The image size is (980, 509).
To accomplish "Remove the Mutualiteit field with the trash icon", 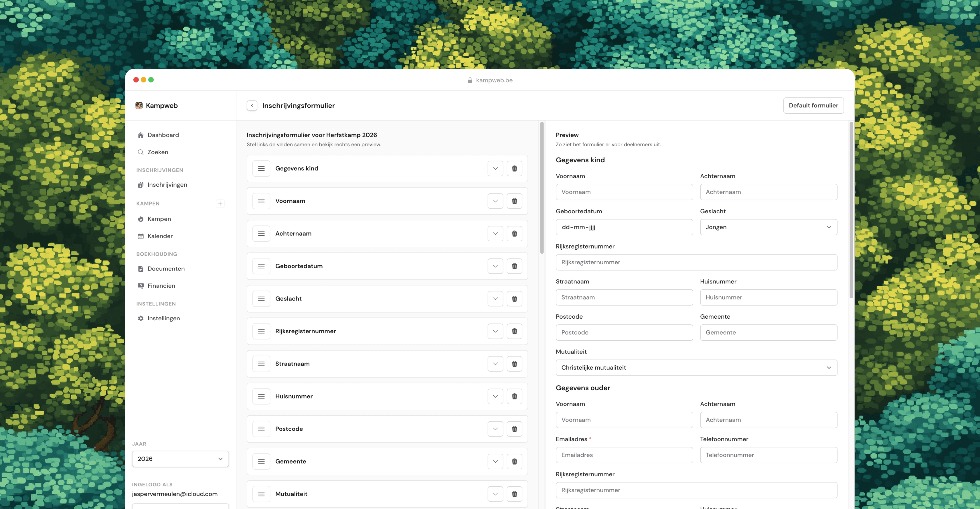I will (x=514, y=494).
